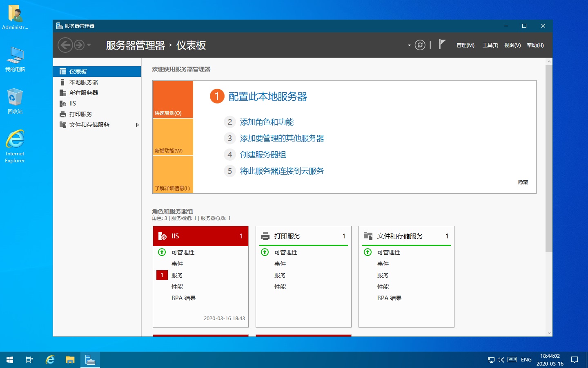588x368 pixels.
Task: Click the File Explorer taskbar icon
Action: point(70,360)
